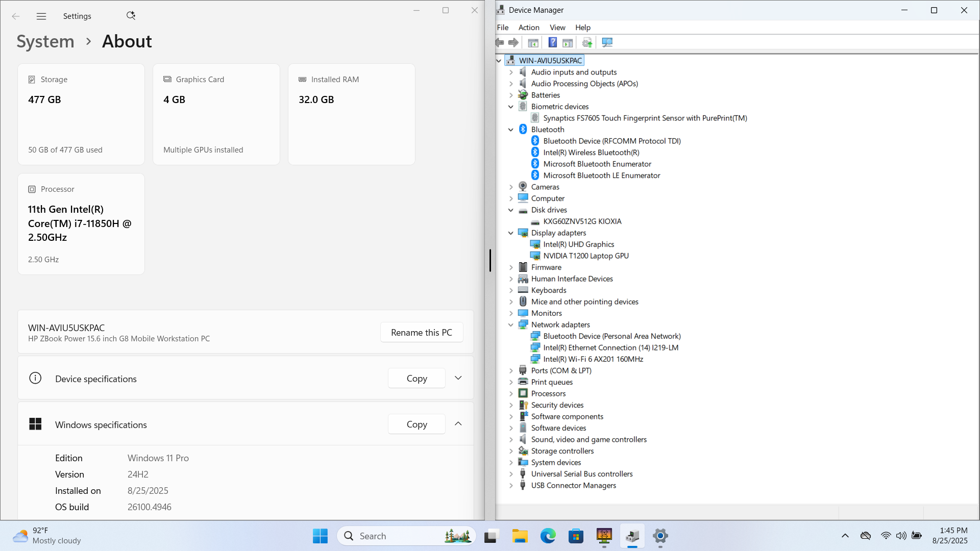
Task: Select Storage controllers category
Action: click(x=562, y=451)
